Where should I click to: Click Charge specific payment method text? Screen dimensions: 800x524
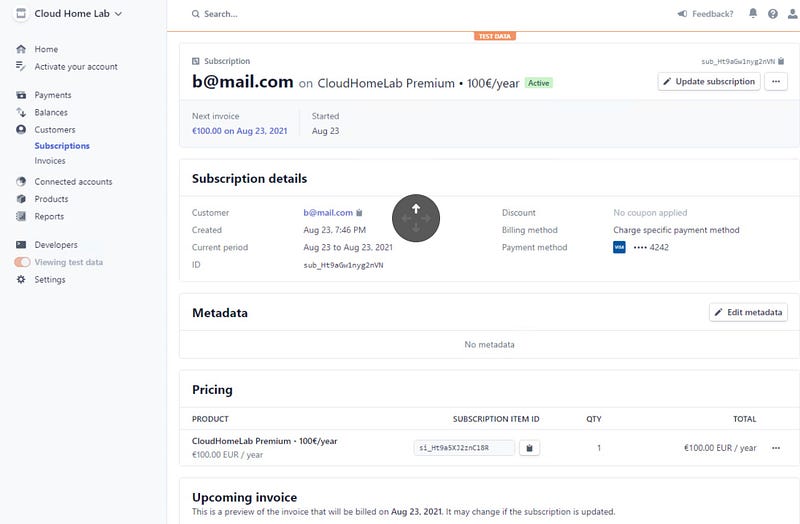tap(676, 230)
